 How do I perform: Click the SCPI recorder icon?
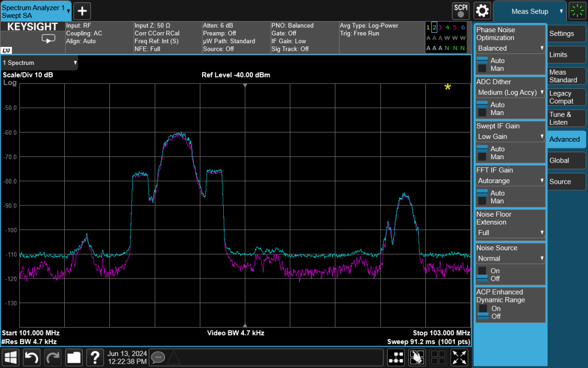[461, 10]
